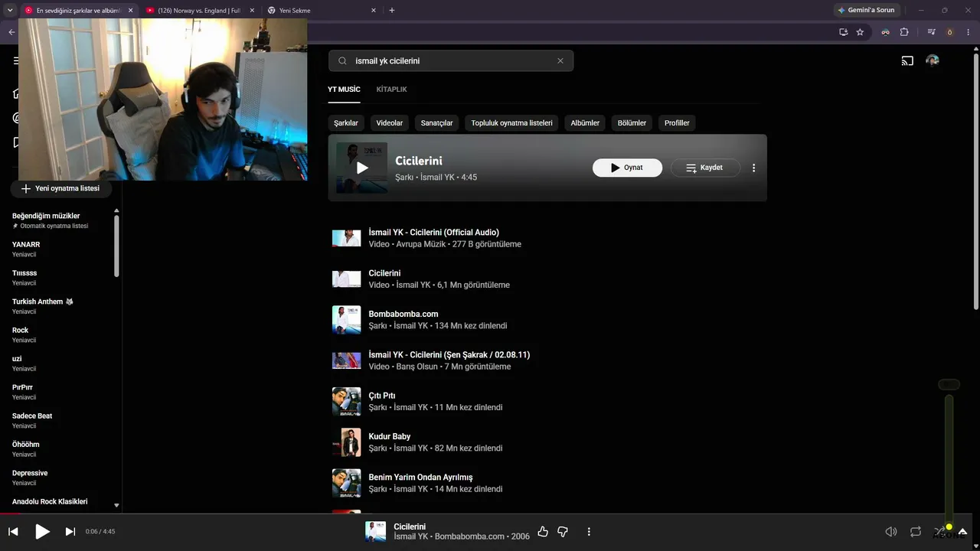Click the Kaydet button on top result
980x551 pixels.
pyautogui.click(x=705, y=168)
